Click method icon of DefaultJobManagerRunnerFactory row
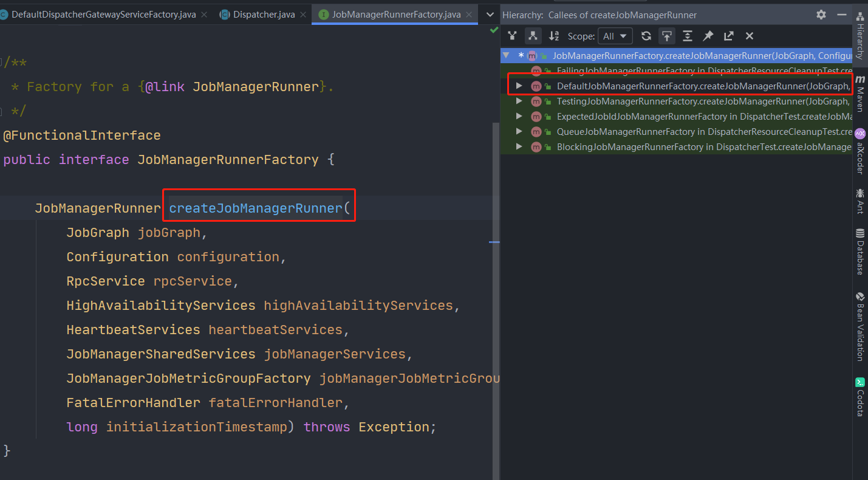This screenshot has height=480, width=868. click(536, 86)
